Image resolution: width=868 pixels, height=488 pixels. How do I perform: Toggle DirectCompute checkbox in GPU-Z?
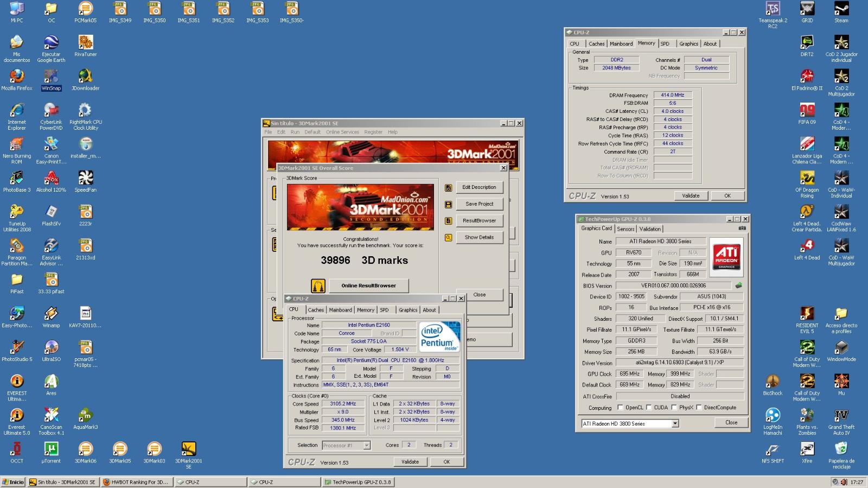coord(699,407)
